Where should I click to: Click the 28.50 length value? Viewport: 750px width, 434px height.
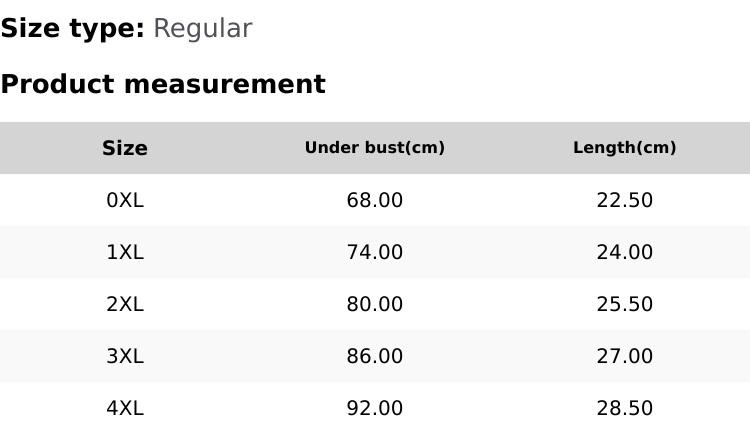(x=625, y=408)
